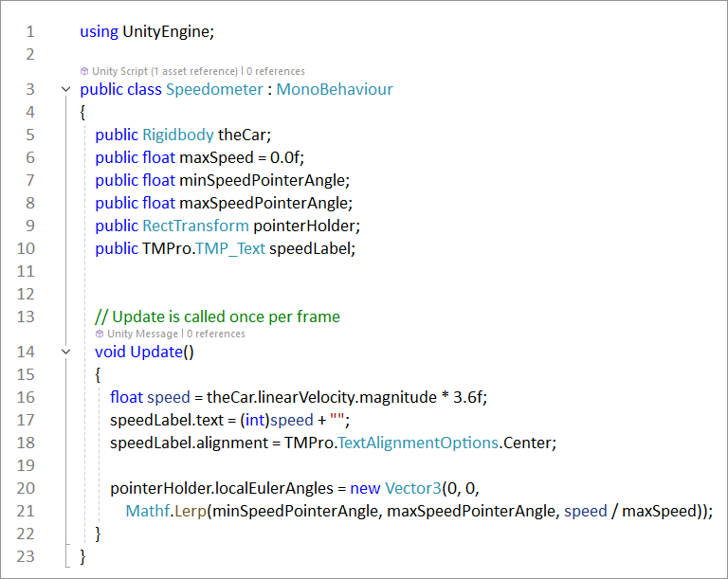Click the Mathf class in the Lerp call
728x579 pixels.
[146, 511]
